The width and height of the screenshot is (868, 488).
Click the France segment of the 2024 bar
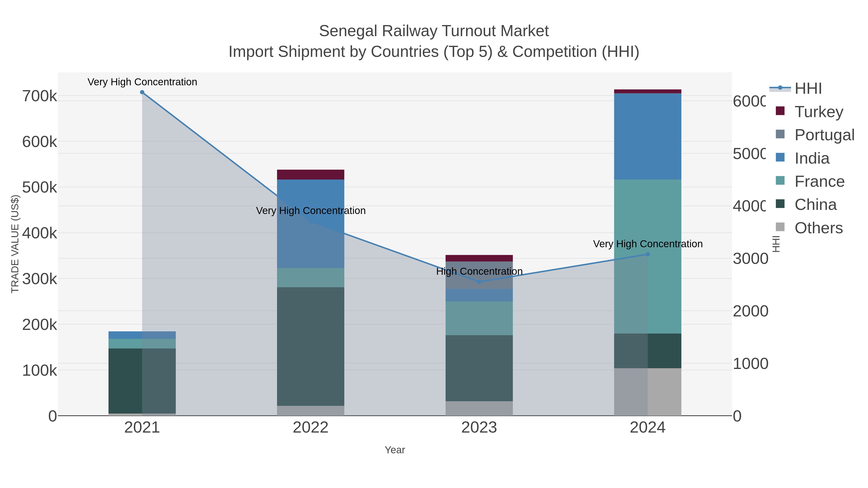pos(648,257)
